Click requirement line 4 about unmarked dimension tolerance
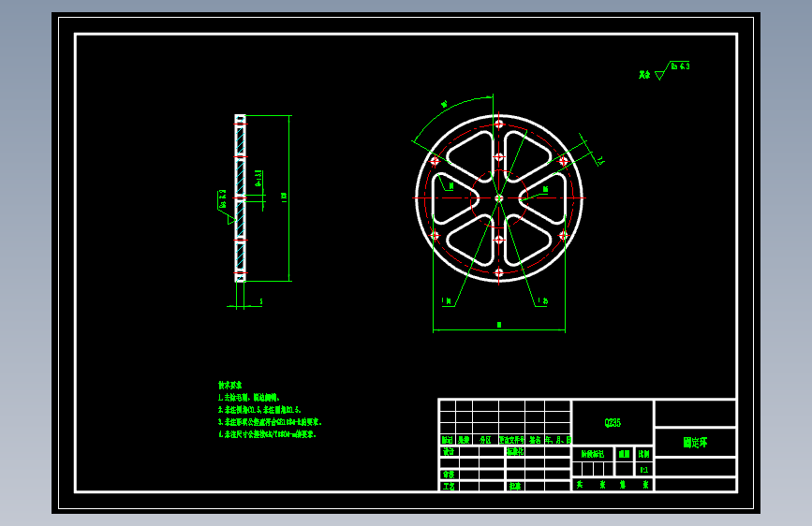The width and height of the screenshot is (812, 526). (267, 434)
